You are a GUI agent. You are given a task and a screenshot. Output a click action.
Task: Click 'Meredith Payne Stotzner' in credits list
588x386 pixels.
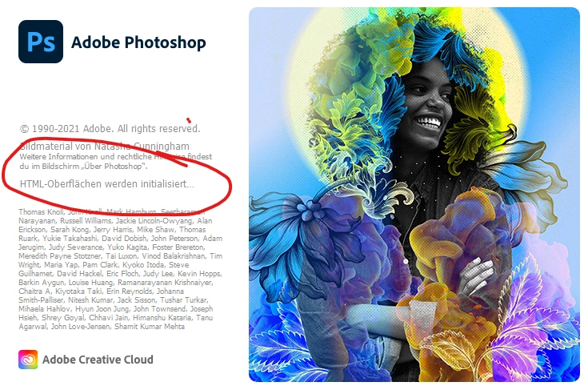pos(60,256)
